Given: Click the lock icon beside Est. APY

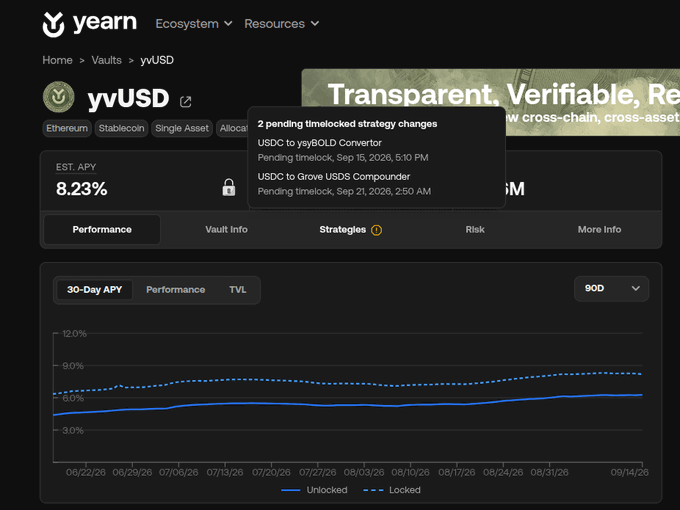Looking at the screenshot, I should tap(229, 187).
